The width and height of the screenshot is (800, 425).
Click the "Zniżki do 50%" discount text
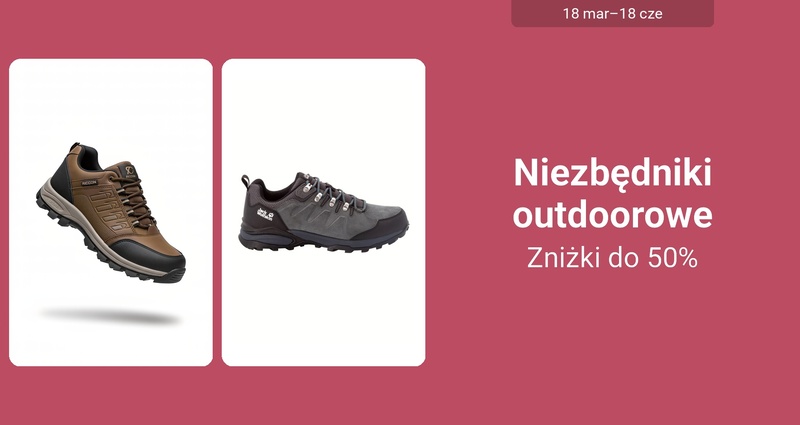pos(612,258)
